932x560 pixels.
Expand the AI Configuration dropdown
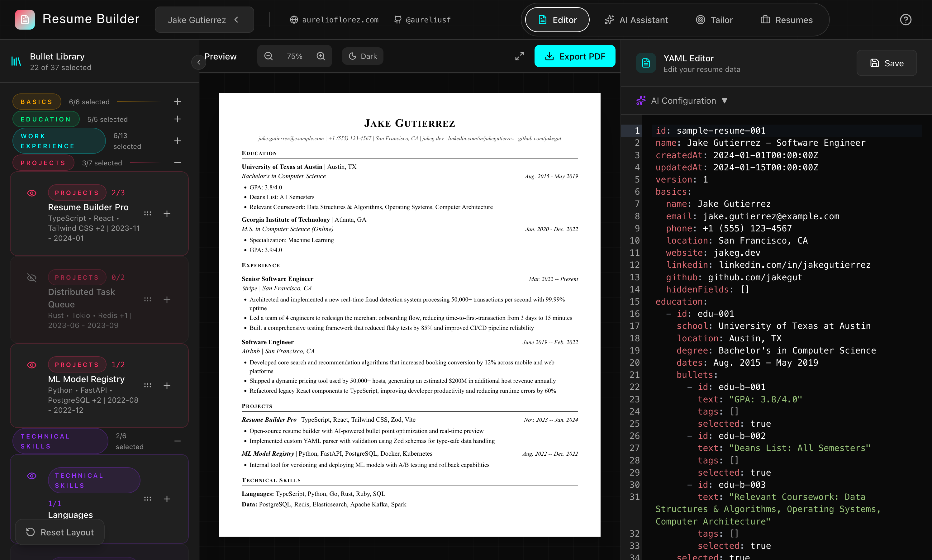pyautogui.click(x=682, y=101)
